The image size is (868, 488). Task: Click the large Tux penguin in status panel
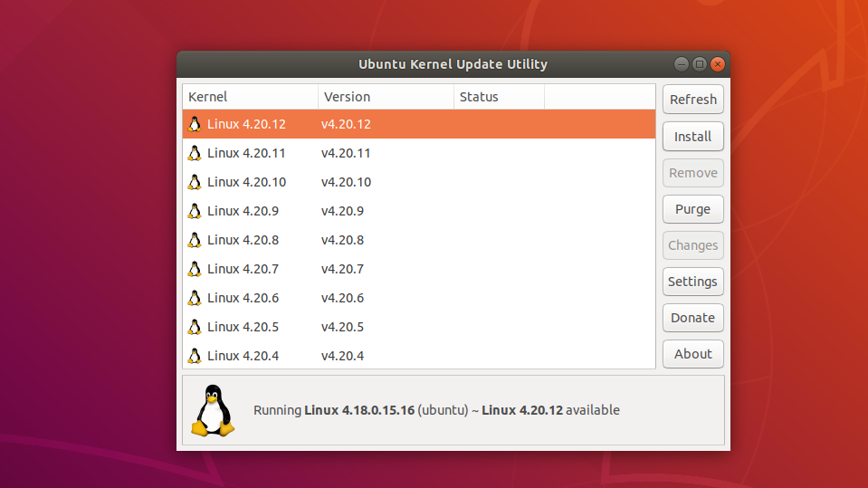pyautogui.click(x=213, y=410)
